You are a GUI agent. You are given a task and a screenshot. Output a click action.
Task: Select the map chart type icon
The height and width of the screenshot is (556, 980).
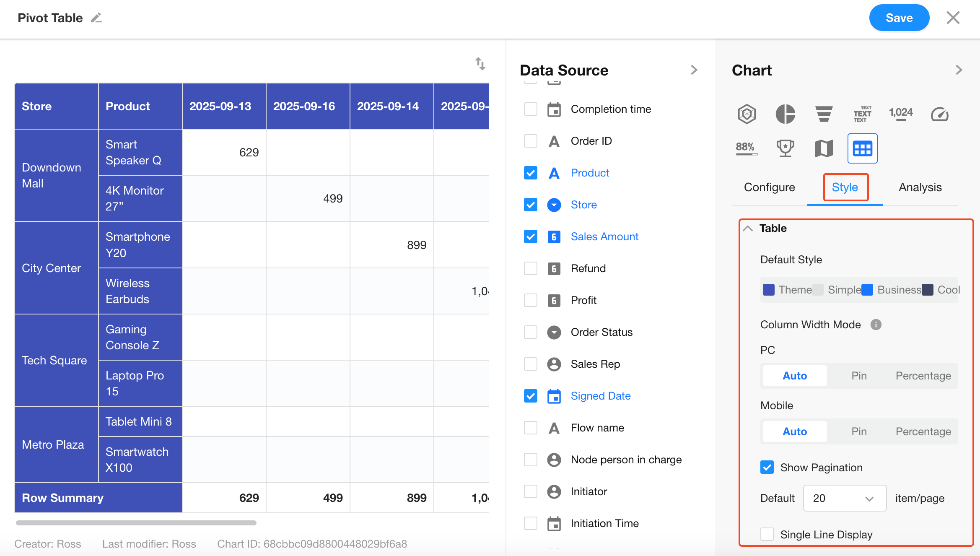coord(824,148)
